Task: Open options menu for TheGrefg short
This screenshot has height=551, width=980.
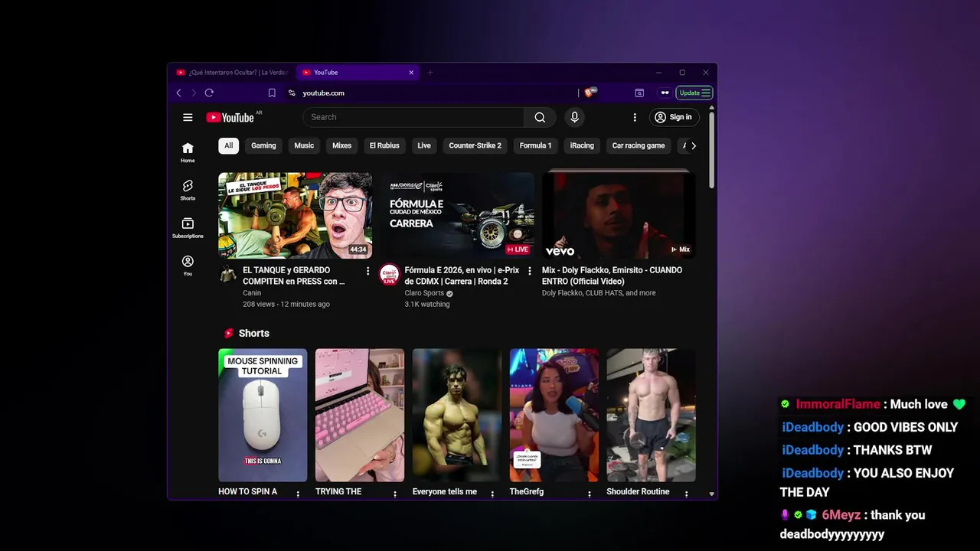Action: pos(590,494)
